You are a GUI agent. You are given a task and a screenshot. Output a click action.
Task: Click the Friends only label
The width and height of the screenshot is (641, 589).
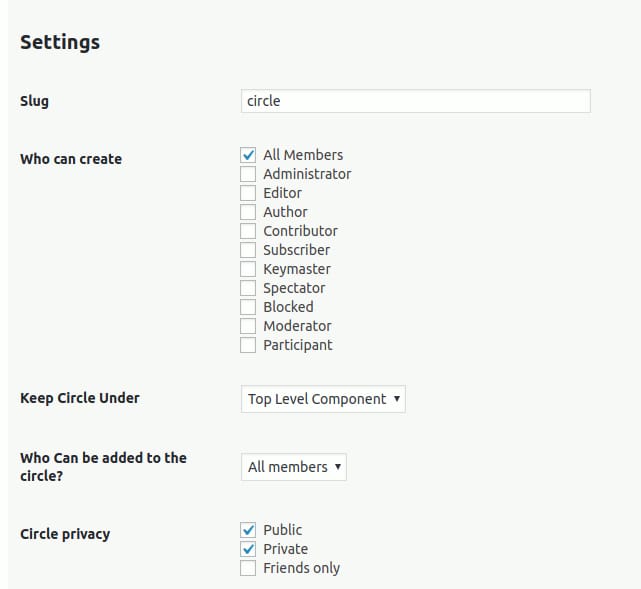tap(301, 568)
